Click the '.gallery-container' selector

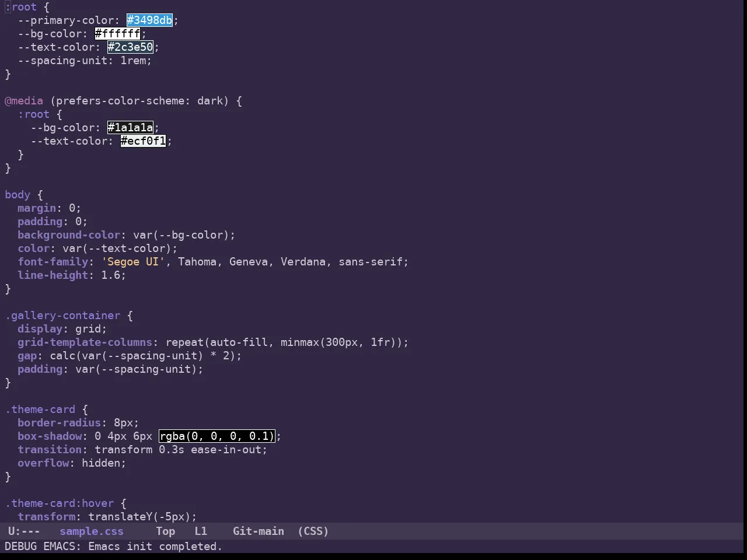pos(62,315)
